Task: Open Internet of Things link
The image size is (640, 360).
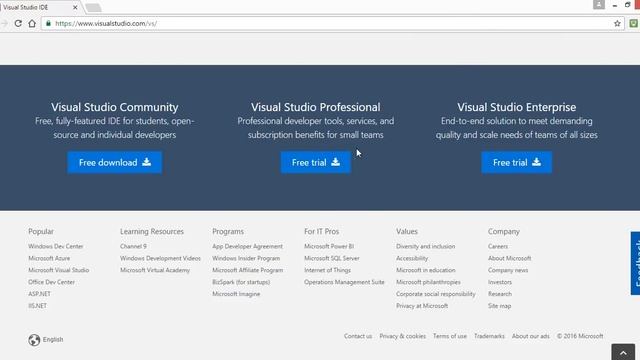Action: (x=327, y=270)
